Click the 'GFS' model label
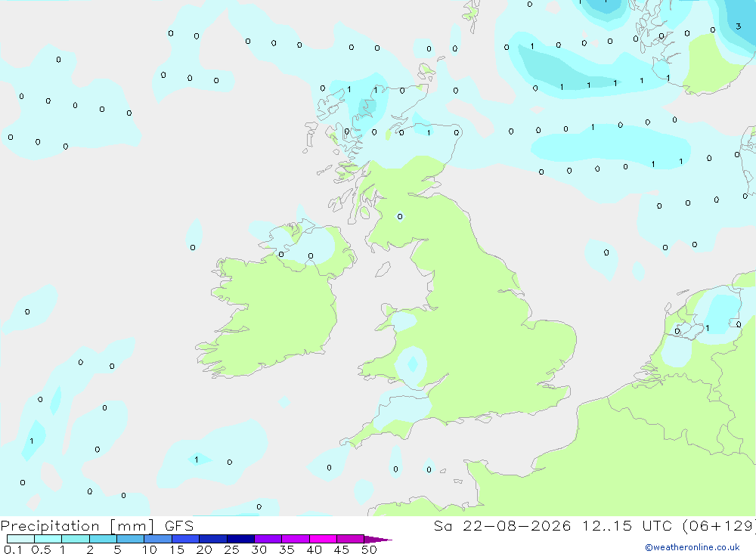This screenshot has height=554, width=756. pyautogui.click(x=179, y=525)
